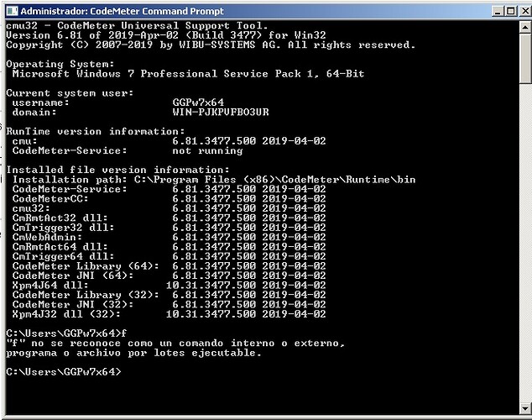
Task: Close the CodeMeter Command Prompt window
Action: tap(525, 11)
